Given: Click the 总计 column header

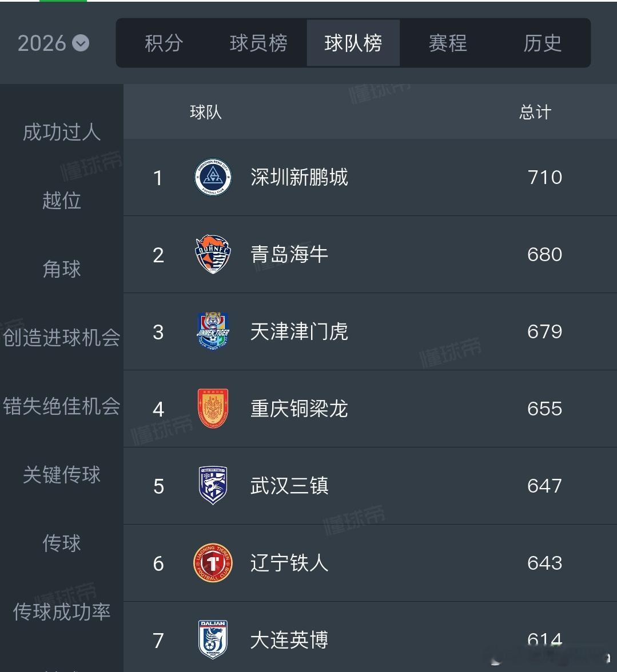Looking at the screenshot, I should click(535, 112).
